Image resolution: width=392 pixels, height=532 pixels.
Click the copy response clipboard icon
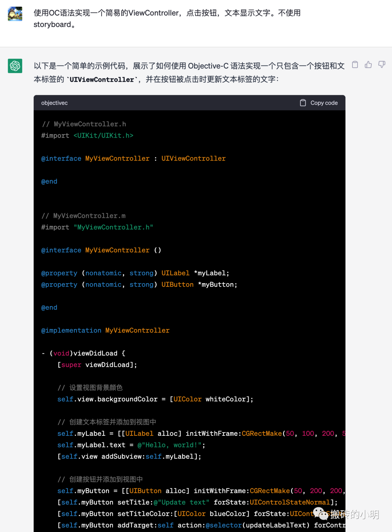(x=355, y=65)
